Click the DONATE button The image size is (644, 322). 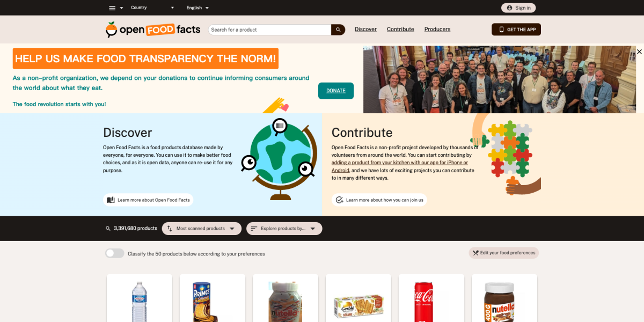coord(336,91)
